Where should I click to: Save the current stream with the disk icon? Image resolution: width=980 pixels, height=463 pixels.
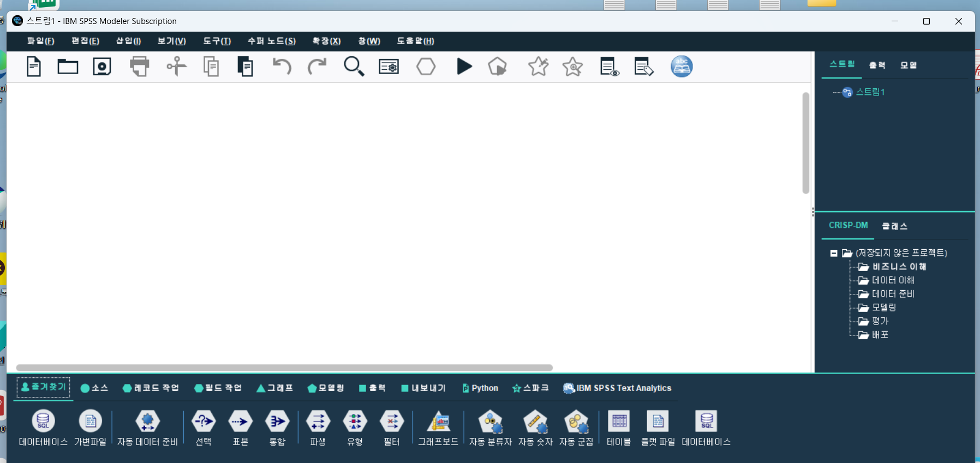(x=102, y=67)
